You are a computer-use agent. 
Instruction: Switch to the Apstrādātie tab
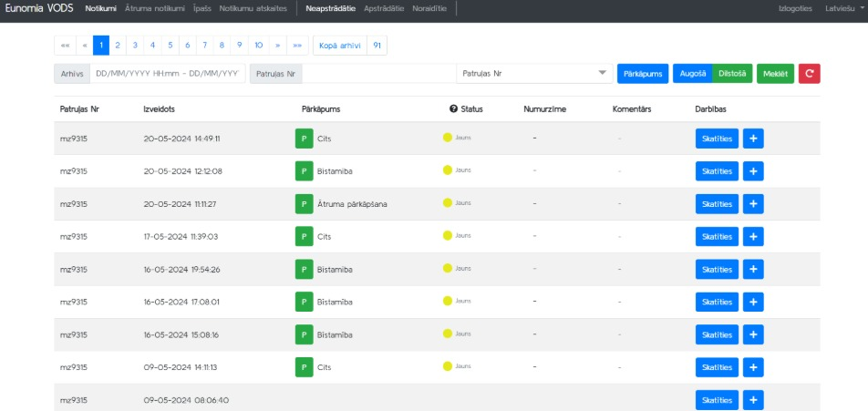(384, 9)
